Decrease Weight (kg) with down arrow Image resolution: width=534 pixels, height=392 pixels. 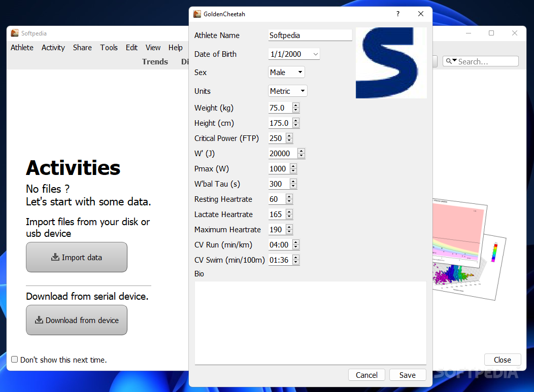[x=296, y=110]
